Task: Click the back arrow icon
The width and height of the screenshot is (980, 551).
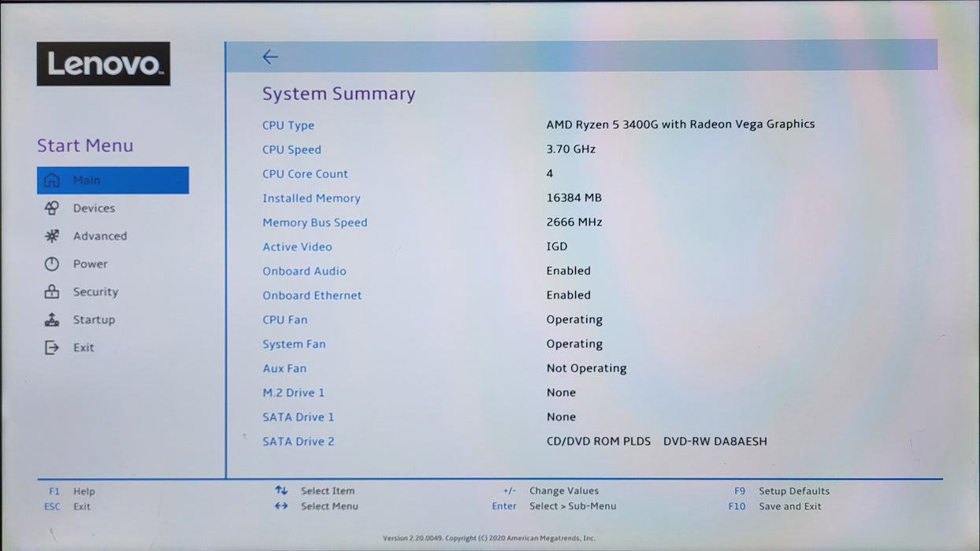Action: point(270,57)
